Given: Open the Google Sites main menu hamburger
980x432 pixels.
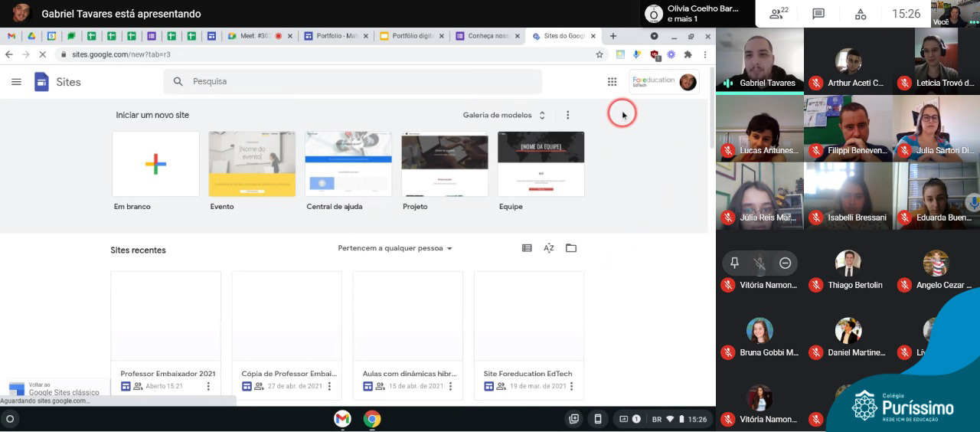Looking at the screenshot, I should coord(16,82).
